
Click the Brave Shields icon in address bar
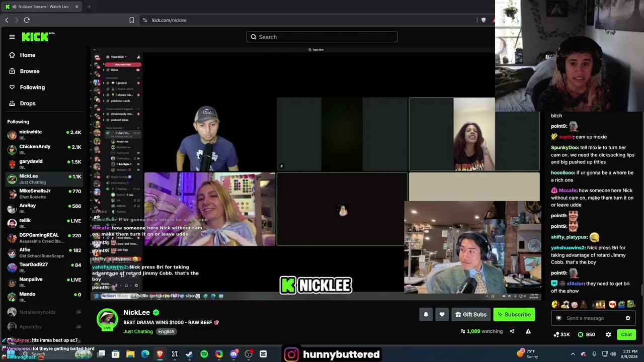click(484, 20)
